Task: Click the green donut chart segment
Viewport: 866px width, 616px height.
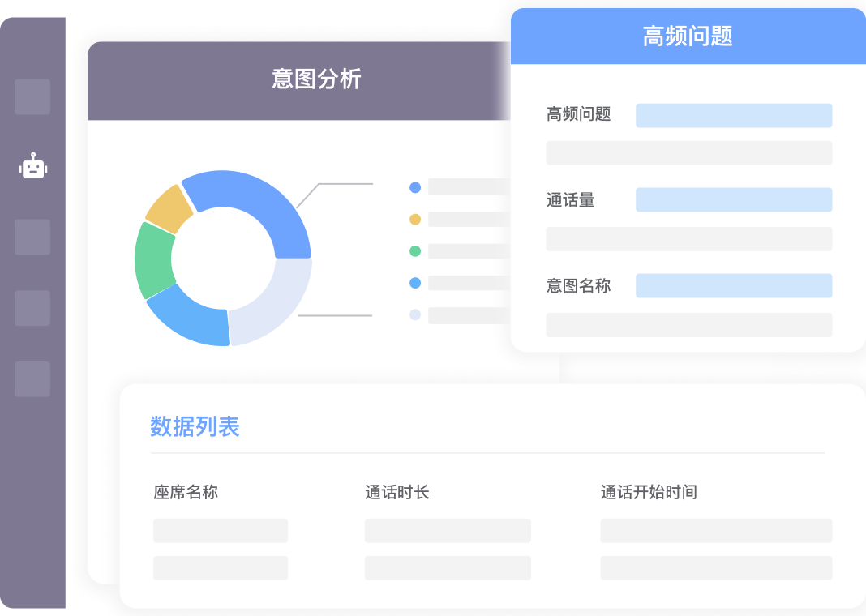Action: (x=153, y=260)
